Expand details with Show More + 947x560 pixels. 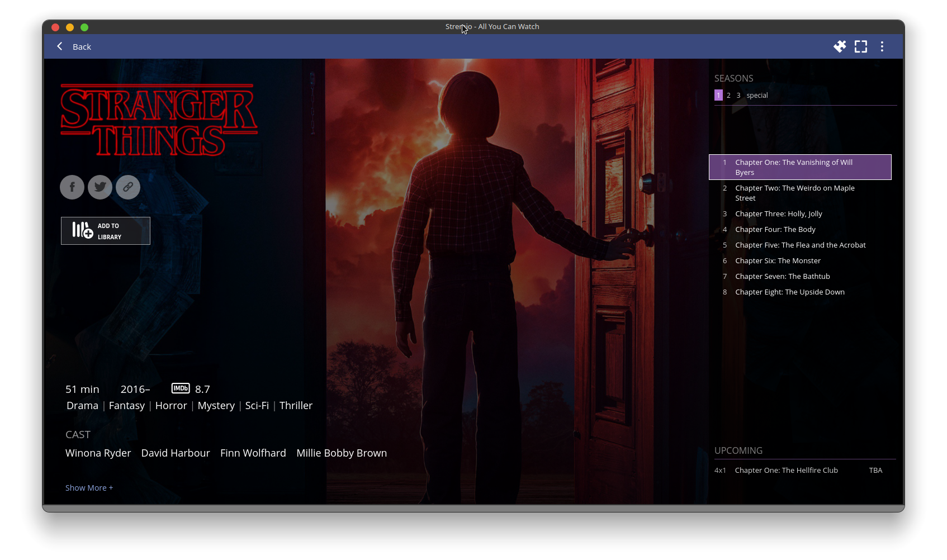point(89,488)
